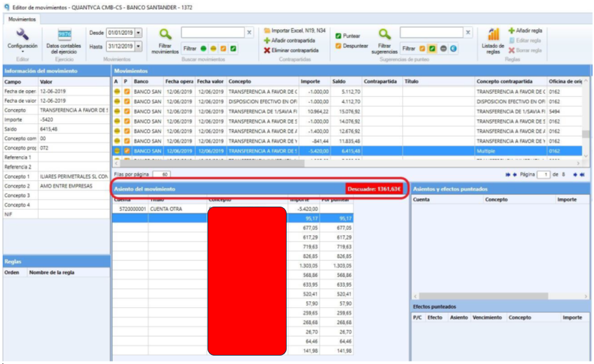Toggle orange check filter in Sugerencias de punteo

pos(422,49)
